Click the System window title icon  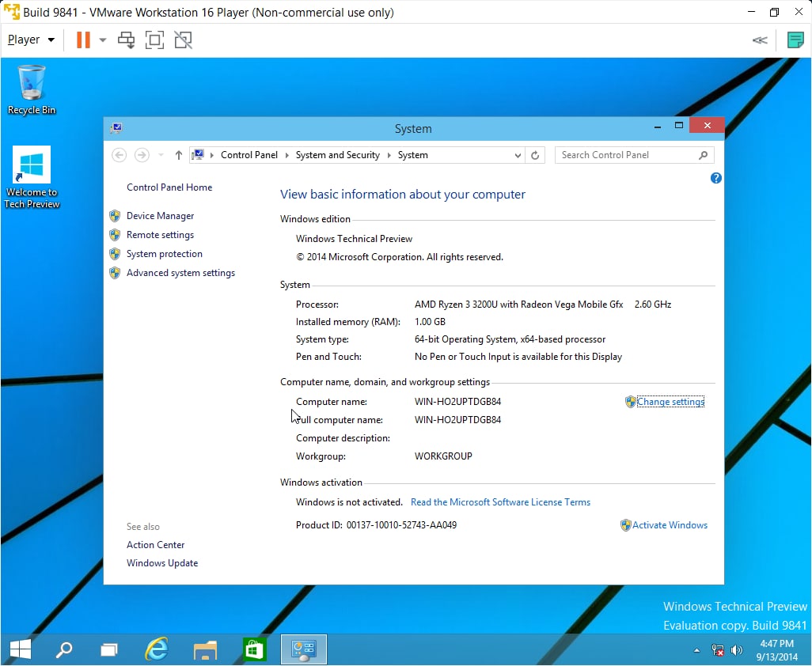pyautogui.click(x=116, y=128)
